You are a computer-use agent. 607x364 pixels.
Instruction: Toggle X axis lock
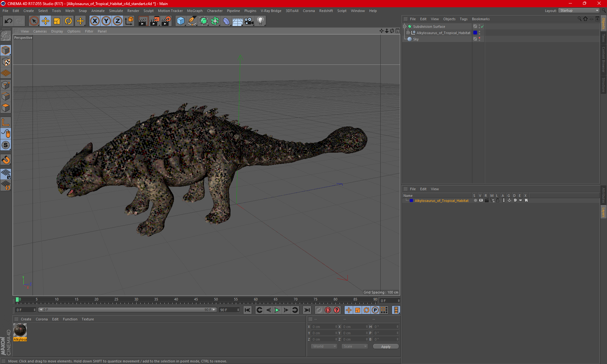[95, 21]
